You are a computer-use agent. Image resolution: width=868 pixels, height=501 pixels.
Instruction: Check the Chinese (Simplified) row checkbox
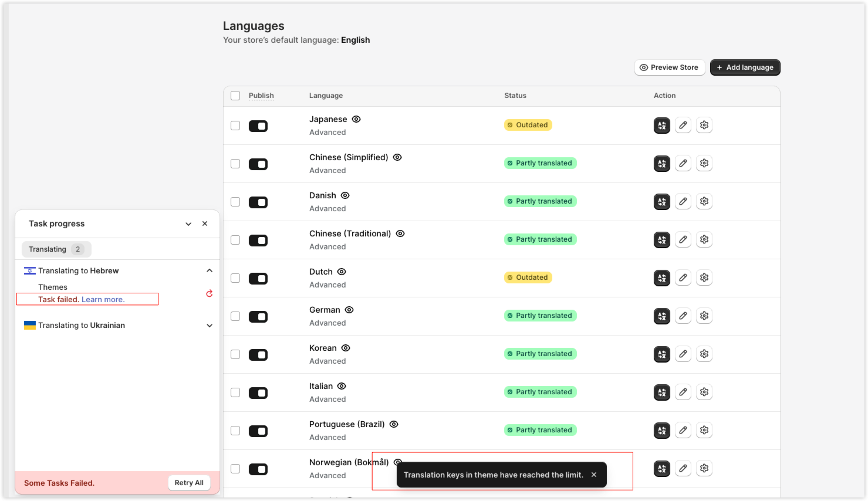pos(235,164)
